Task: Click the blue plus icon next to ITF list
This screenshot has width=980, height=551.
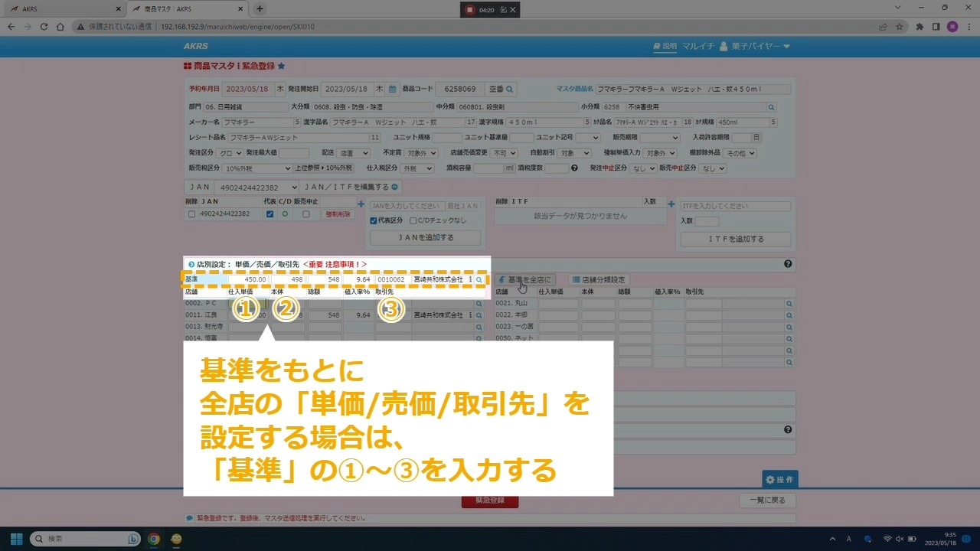Action: tap(671, 204)
